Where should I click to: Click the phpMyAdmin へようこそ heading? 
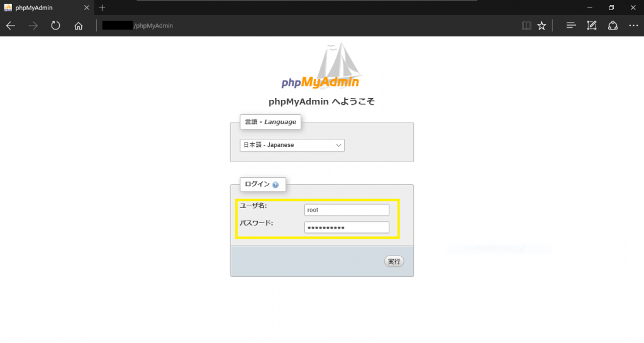pos(321,102)
